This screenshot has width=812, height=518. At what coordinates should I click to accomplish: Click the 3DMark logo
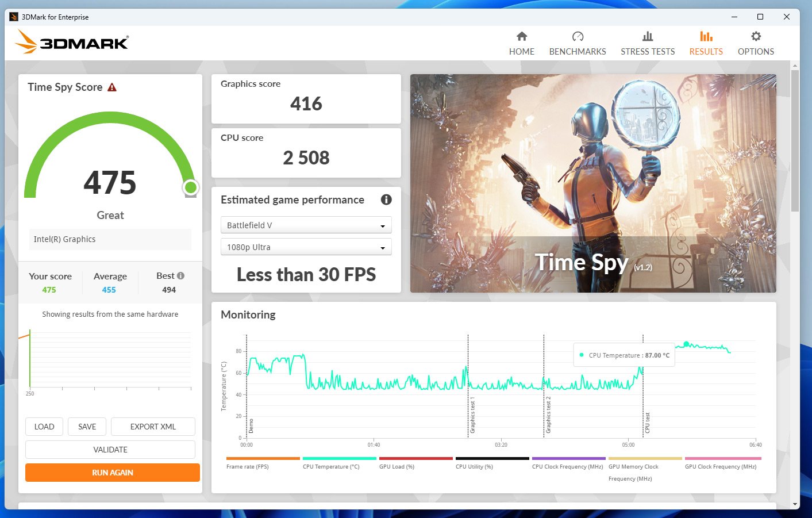point(72,43)
